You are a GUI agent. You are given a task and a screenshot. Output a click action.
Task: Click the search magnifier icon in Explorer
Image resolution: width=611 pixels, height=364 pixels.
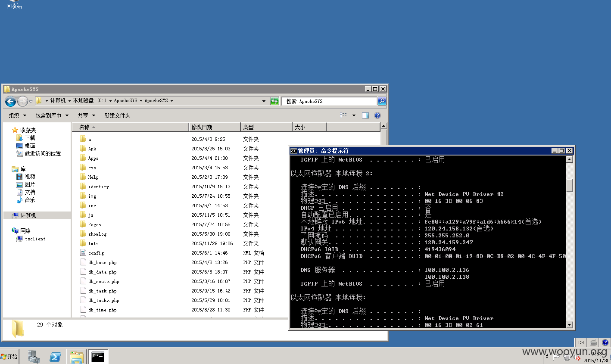click(381, 101)
